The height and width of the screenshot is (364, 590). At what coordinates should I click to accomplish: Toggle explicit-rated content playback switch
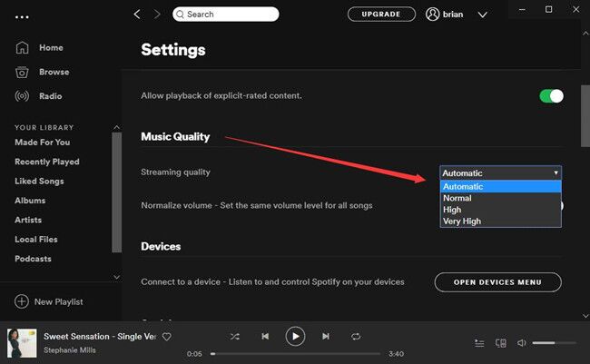point(551,96)
